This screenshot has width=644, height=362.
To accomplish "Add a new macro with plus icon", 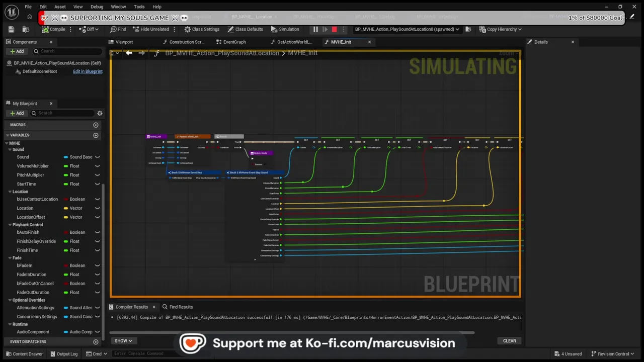I will pyautogui.click(x=96, y=125).
